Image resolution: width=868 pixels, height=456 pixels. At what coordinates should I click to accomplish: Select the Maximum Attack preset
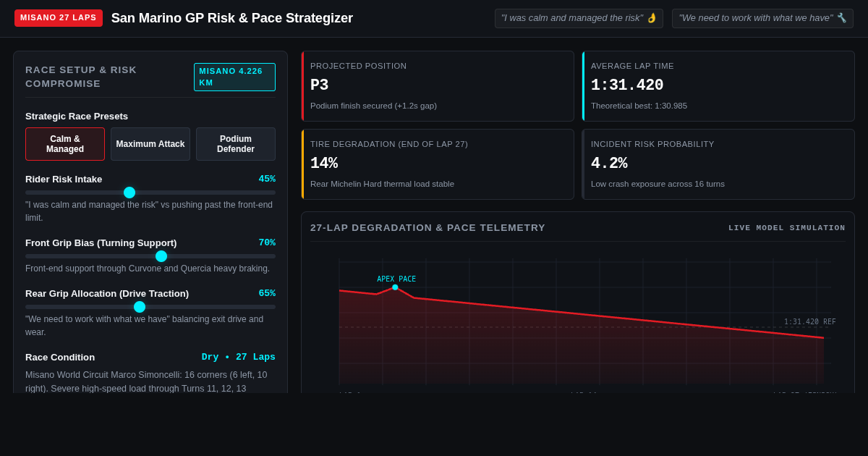coord(150,144)
